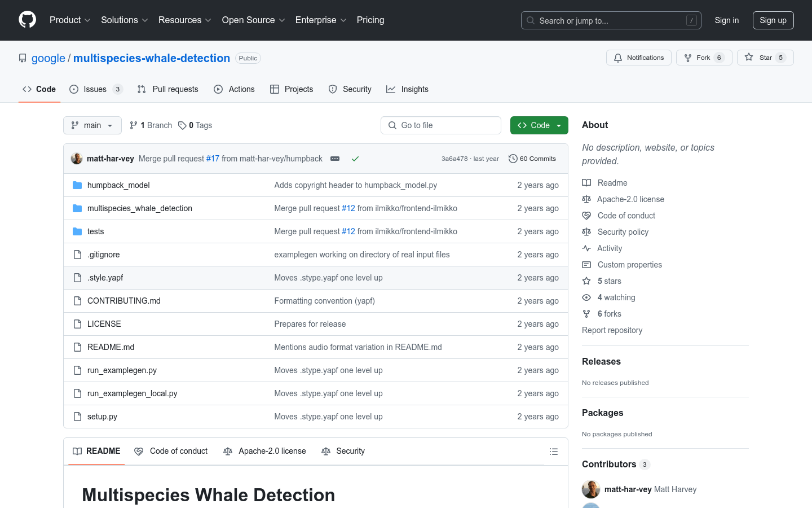The width and height of the screenshot is (812, 508).
Task: Open the .gitignore file
Action: click(103, 255)
